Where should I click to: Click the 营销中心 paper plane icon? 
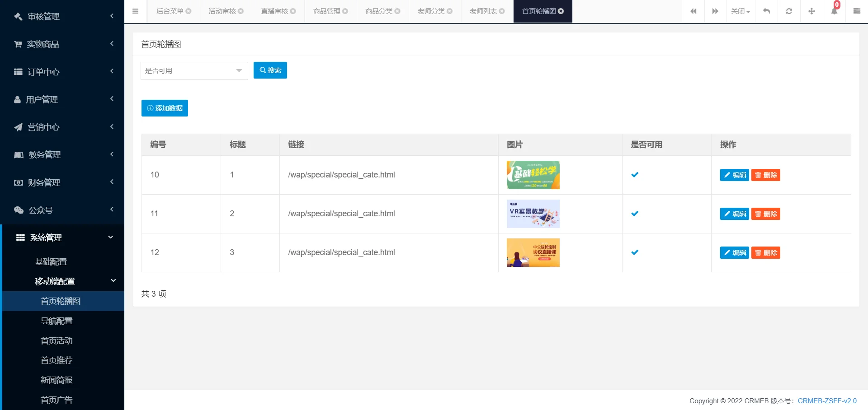click(18, 127)
